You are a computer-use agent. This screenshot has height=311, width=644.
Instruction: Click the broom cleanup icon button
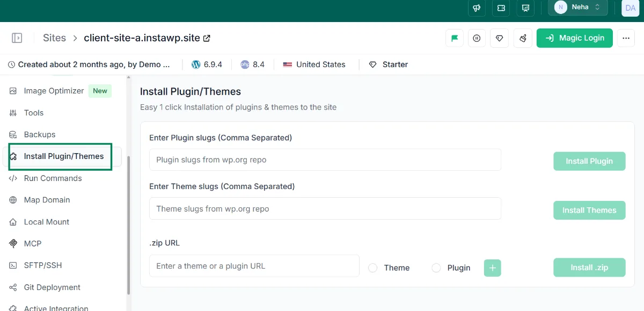tap(522, 38)
